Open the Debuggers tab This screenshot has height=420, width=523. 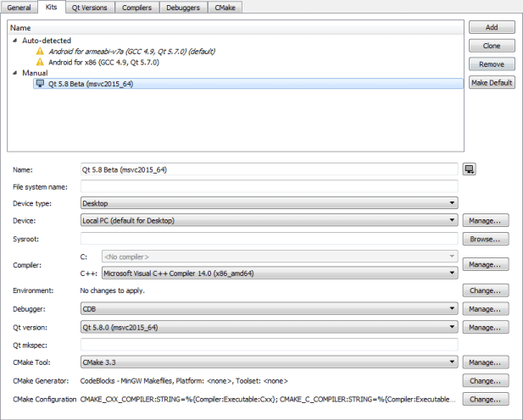coord(183,8)
